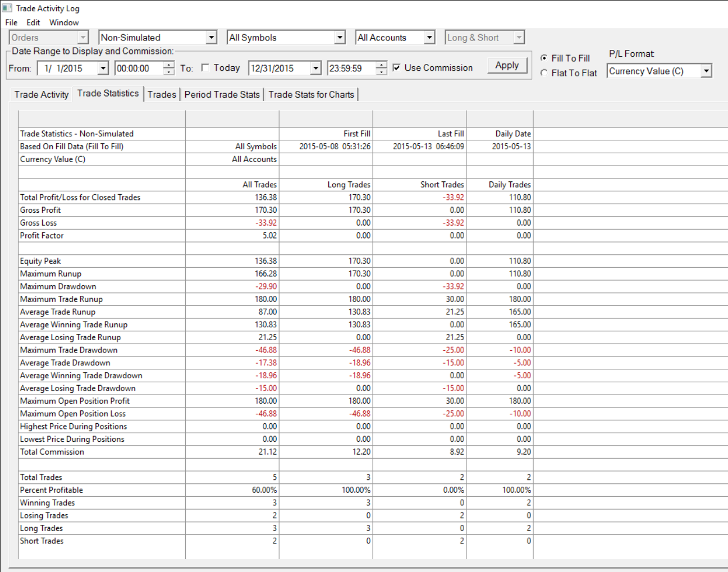The height and width of the screenshot is (572, 728).
Task: Click the Trade Activity Log window icon
Action: tap(7, 8)
